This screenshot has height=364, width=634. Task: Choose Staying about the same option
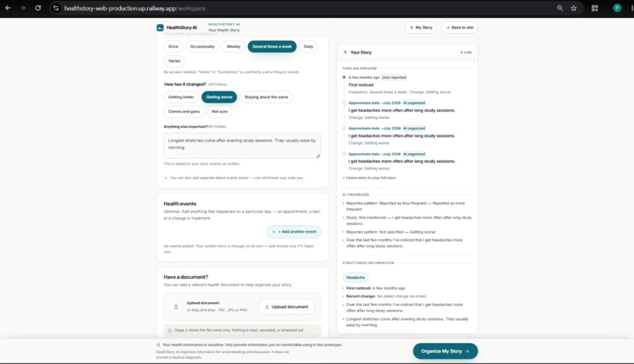266,97
